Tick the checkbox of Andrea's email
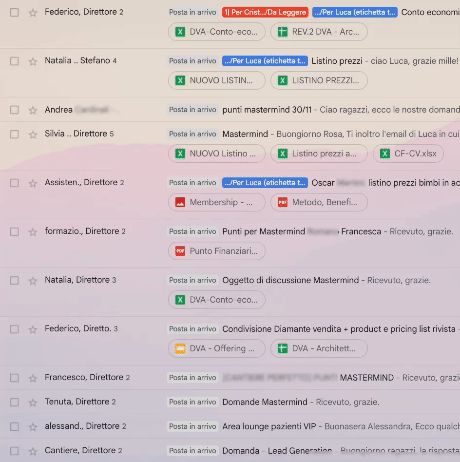The image size is (460, 462). click(x=14, y=110)
